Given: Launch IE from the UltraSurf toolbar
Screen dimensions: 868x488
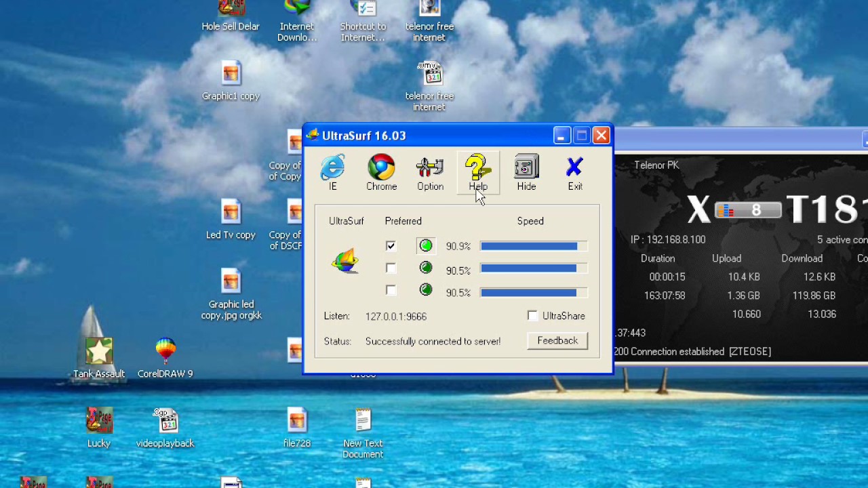Looking at the screenshot, I should [x=332, y=173].
